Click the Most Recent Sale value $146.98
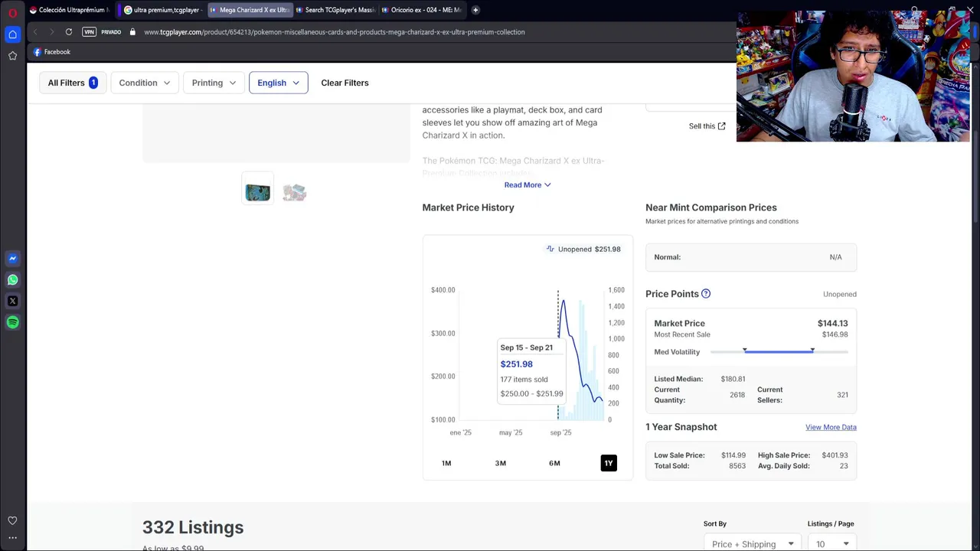This screenshot has height=551, width=980. click(835, 334)
